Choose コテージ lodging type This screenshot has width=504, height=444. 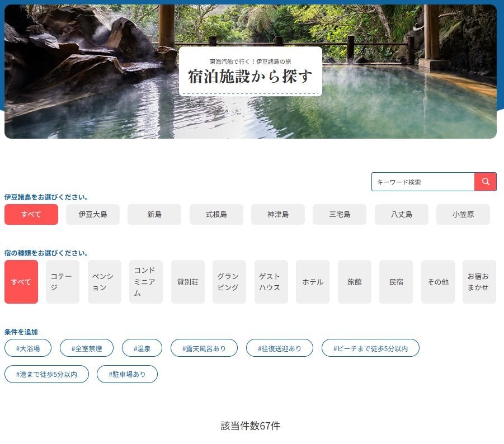click(x=63, y=282)
